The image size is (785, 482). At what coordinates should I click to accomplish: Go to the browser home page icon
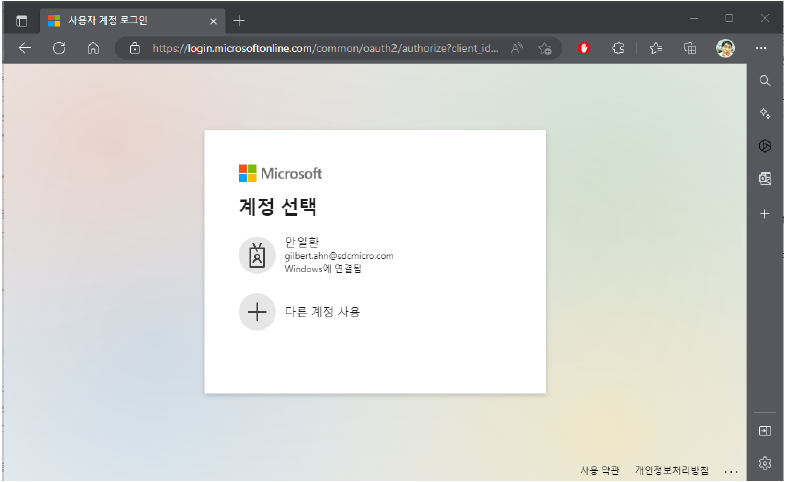(93, 48)
